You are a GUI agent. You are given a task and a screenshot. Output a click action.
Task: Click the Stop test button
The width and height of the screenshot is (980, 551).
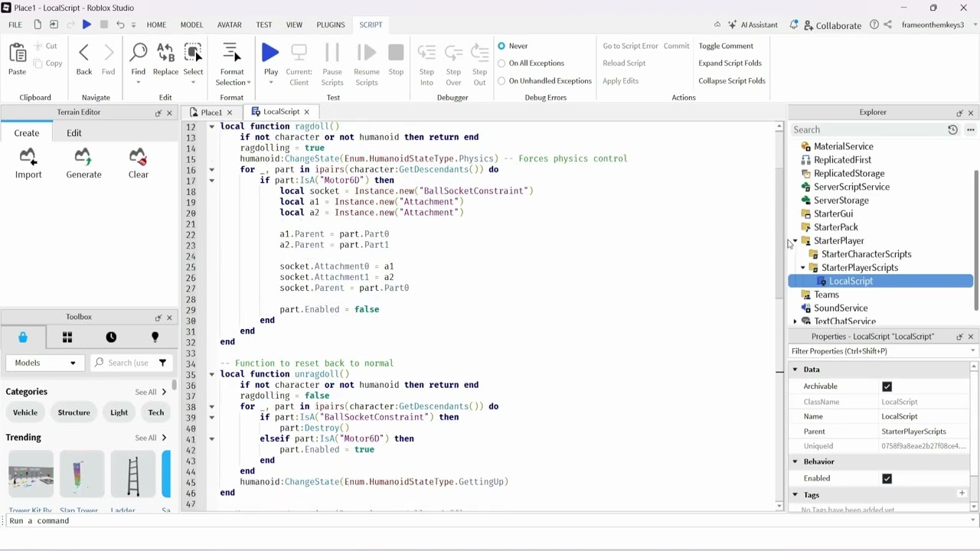tap(396, 53)
